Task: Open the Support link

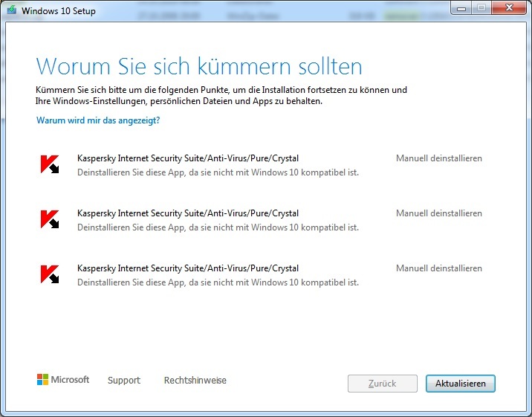Action: [124, 380]
